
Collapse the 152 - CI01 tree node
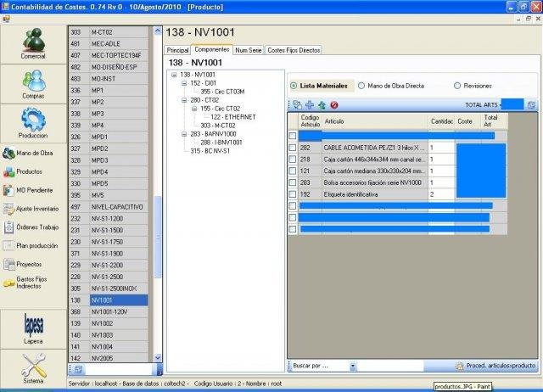tap(184, 83)
